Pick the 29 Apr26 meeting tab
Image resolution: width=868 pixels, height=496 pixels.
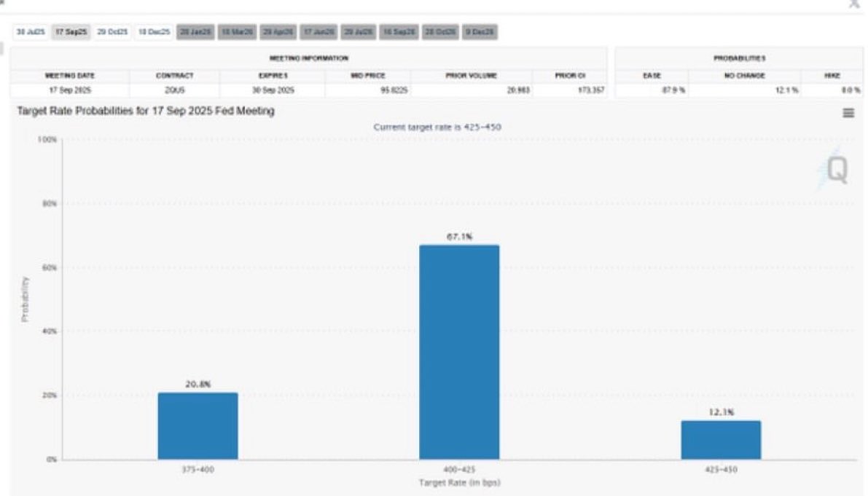pos(278,32)
